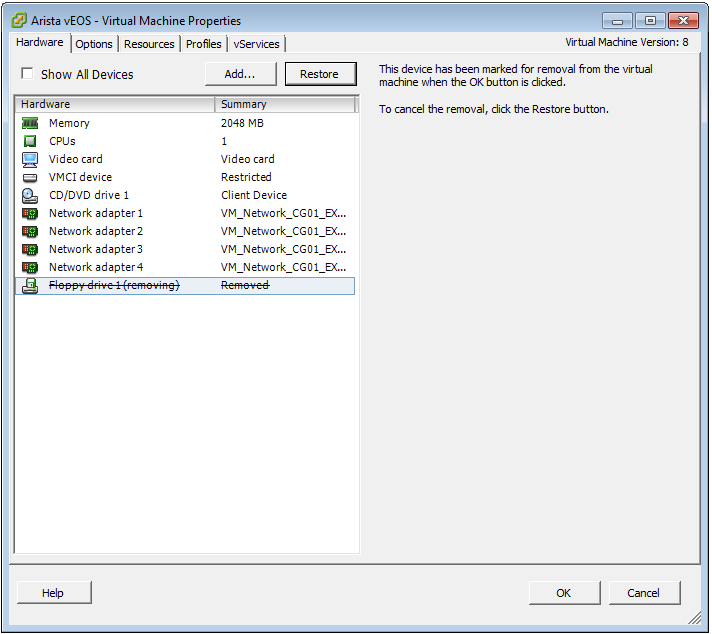
Task: Open the vServices tab
Action: pyautogui.click(x=256, y=44)
